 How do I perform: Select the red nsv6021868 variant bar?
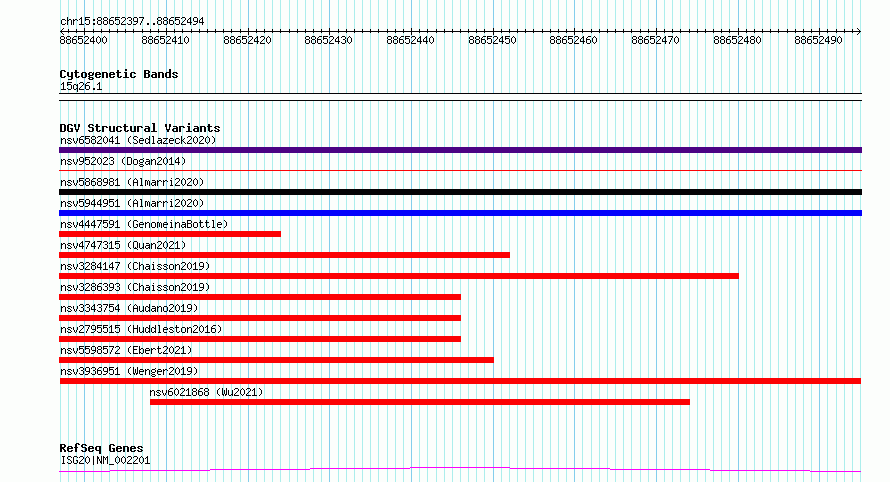(420, 402)
